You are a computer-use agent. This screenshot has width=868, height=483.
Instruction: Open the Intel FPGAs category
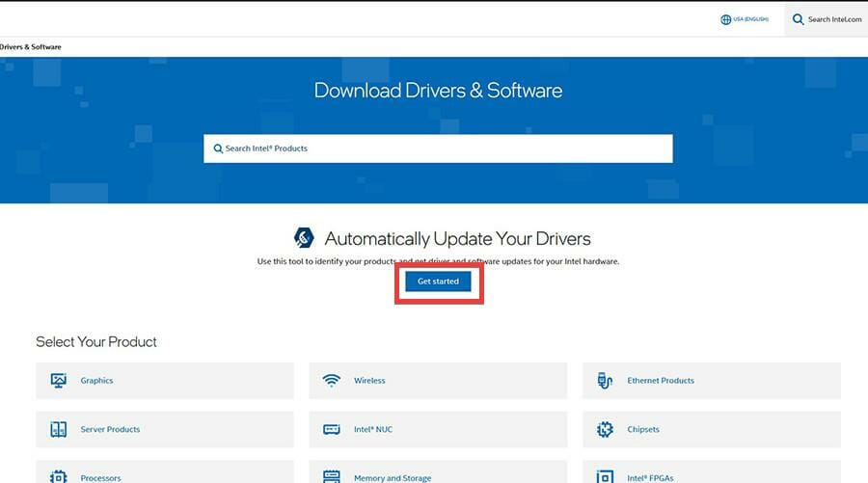[712, 472]
